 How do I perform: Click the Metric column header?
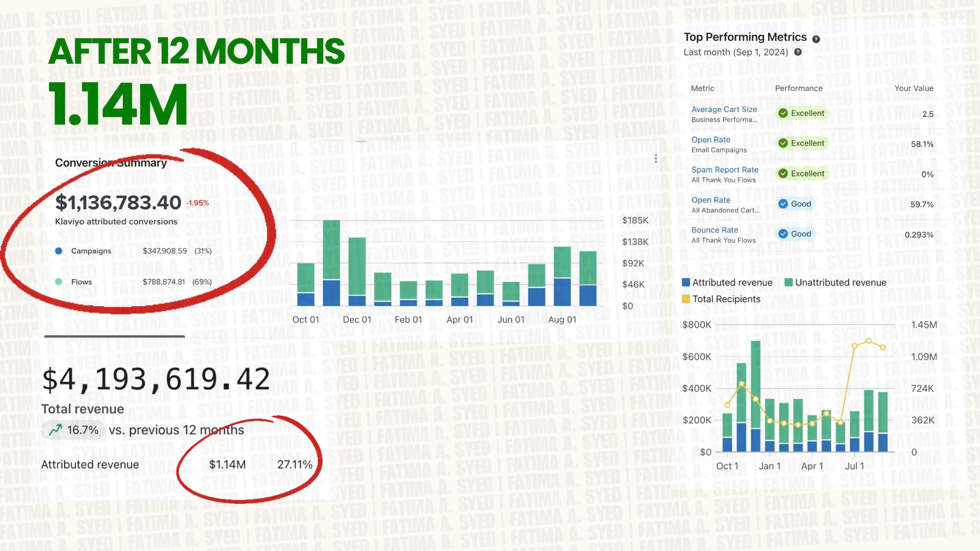(702, 88)
